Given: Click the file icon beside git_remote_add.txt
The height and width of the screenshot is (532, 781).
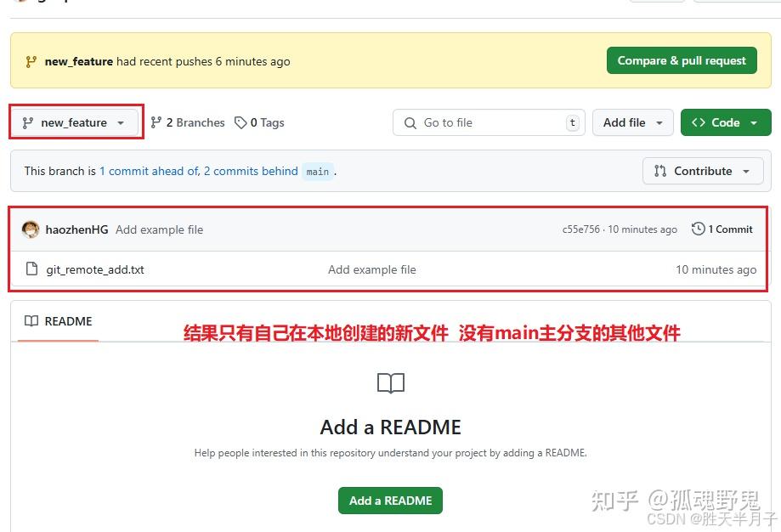Looking at the screenshot, I should [32, 269].
